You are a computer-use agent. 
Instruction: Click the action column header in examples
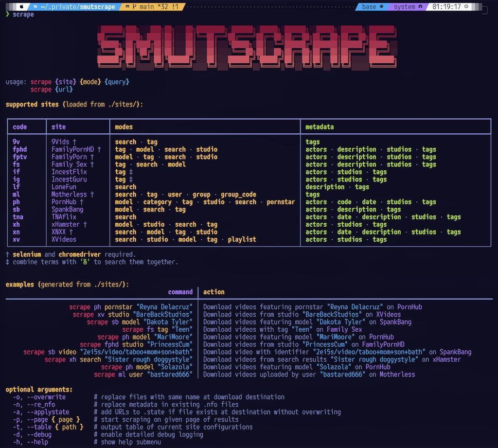click(214, 292)
